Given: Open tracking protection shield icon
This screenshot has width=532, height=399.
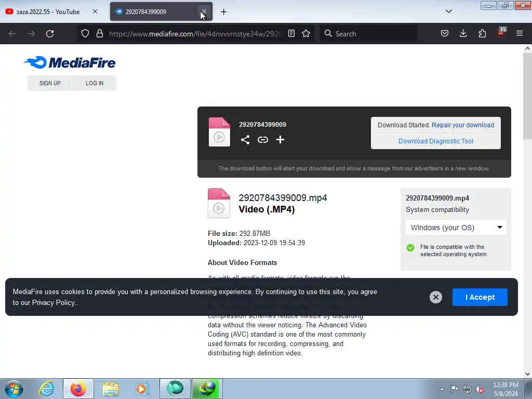Looking at the screenshot, I should click(x=85, y=34).
